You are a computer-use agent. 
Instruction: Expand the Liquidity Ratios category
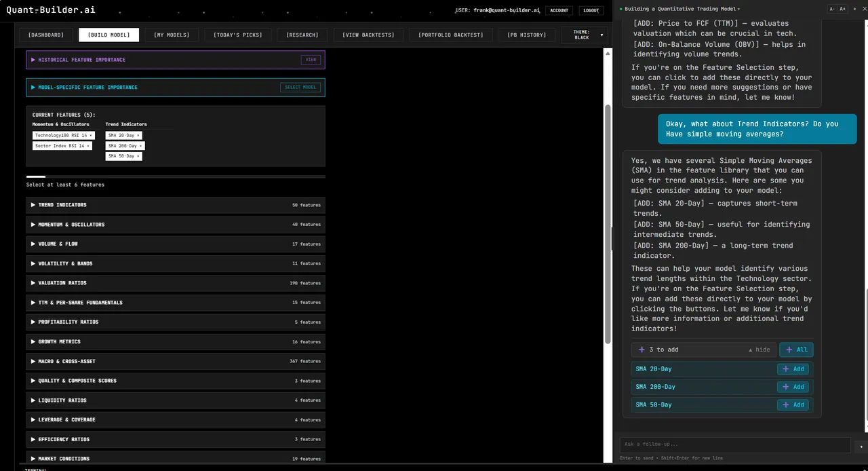click(x=176, y=400)
